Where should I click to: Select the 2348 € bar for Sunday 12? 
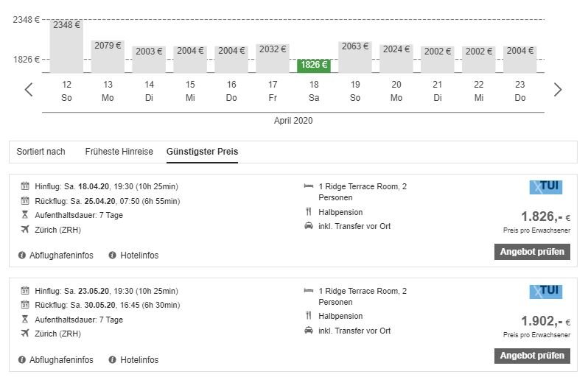click(x=66, y=46)
